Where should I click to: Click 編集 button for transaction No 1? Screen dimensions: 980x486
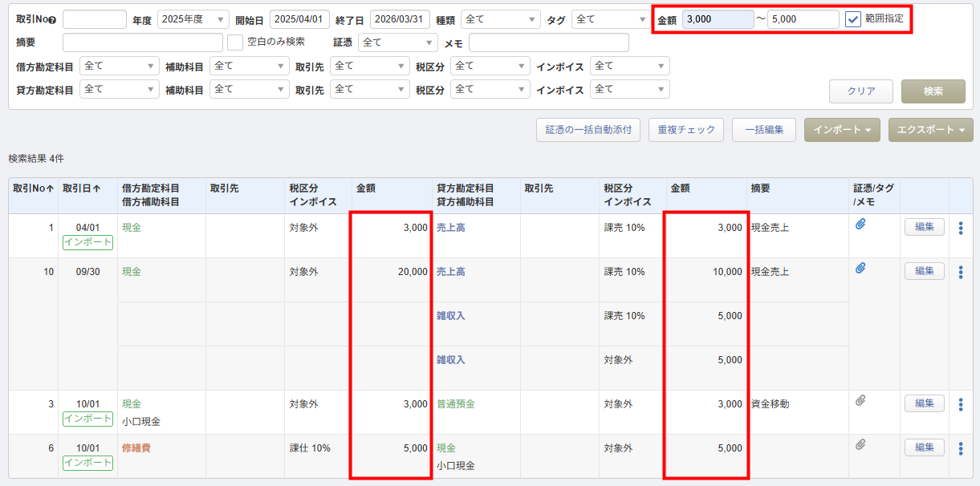[925, 227]
